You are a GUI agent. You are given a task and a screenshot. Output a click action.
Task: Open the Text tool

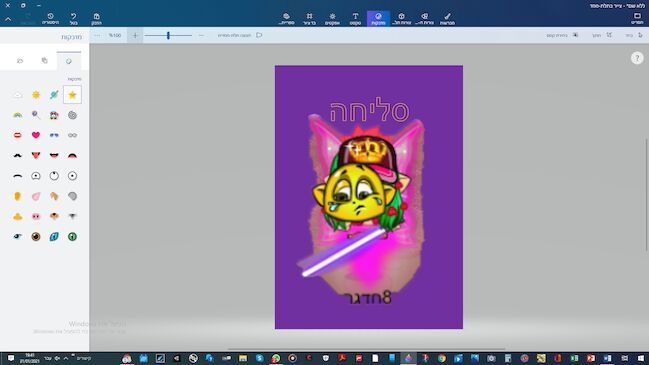coord(355,19)
